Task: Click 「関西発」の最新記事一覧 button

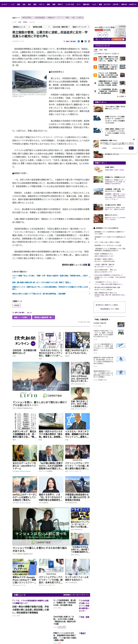Action: (x=44, y=317)
